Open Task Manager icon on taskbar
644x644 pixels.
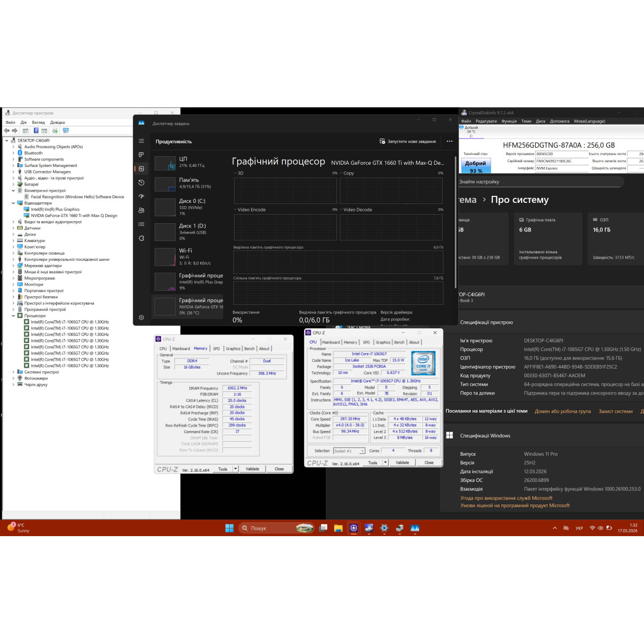pyautogui.click(x=415, y=528)
